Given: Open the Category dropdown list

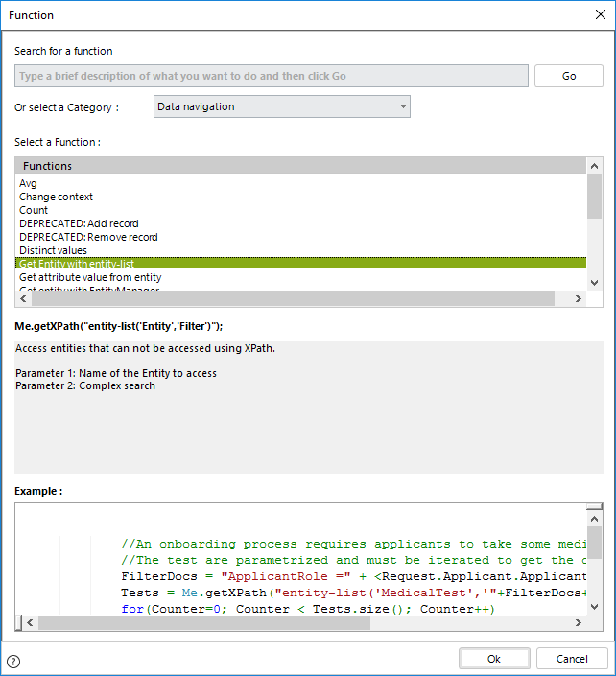Looking at the screenshot, I should (x=281, y=106).
